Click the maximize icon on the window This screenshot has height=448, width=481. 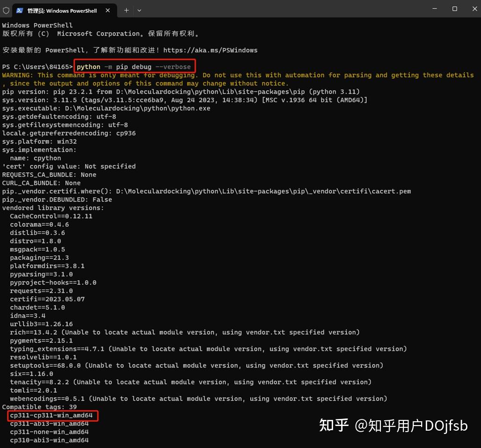pyautogui.click(x=454, y=9)
